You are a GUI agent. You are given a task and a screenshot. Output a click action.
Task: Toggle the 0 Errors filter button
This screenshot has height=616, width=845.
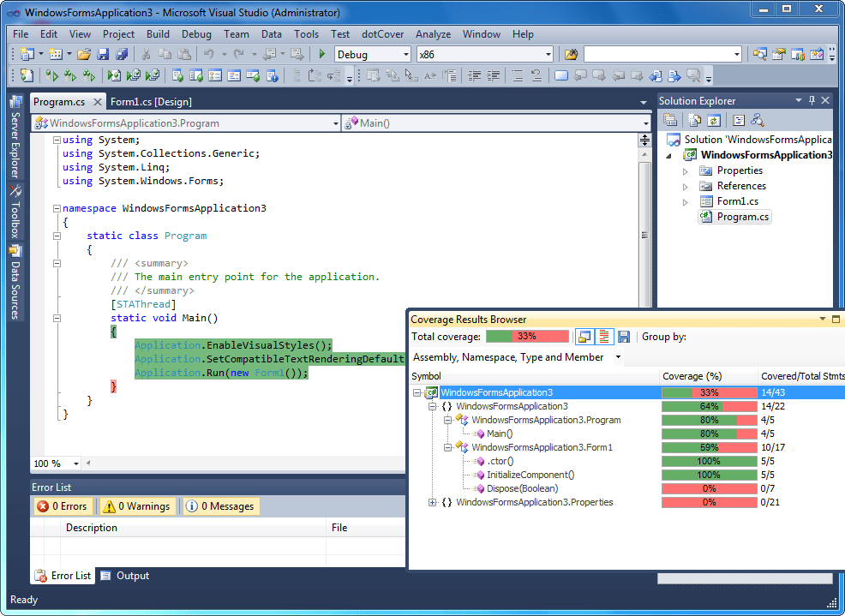(x=63, y=506)
